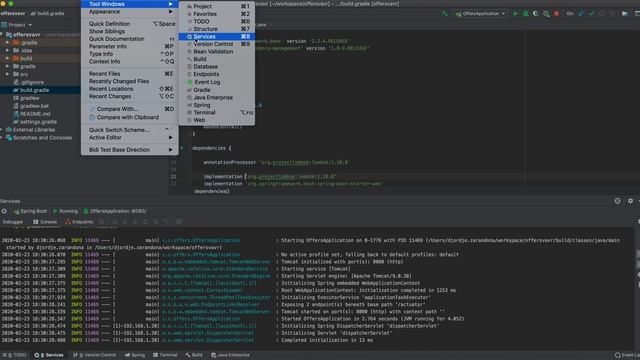640x360 pixels.
Task: Click Spring Boot breadcrumb in Services
Action: click(x=30, y=211)
